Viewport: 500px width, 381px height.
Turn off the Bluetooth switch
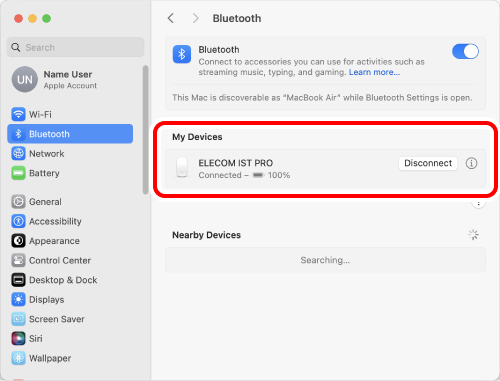pyautogui.click(x=465, y=52)
